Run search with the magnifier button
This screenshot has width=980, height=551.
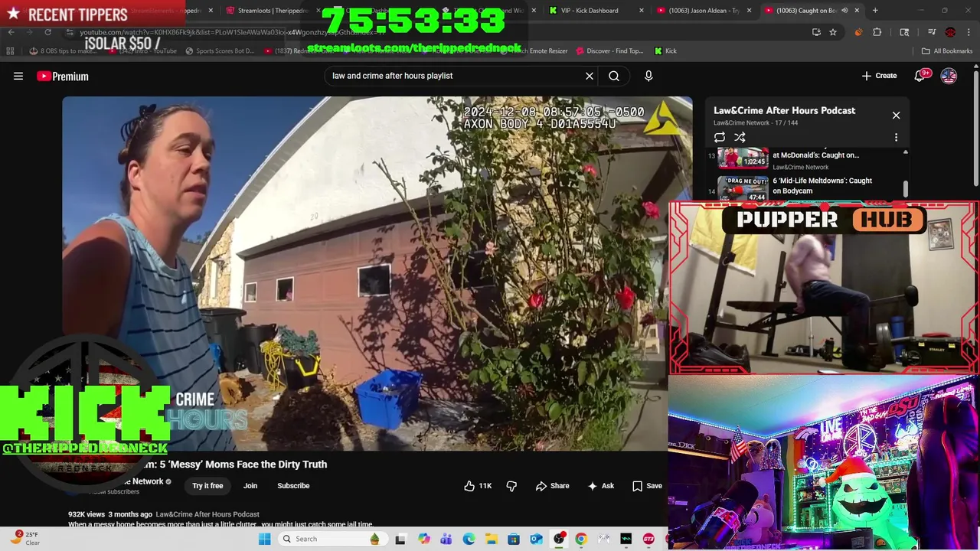point(614,76)
